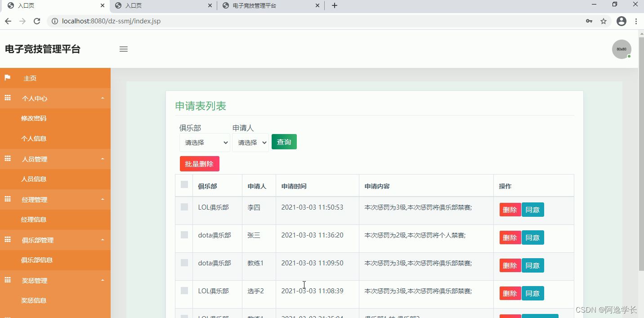Open the Chrome three-dot menu
This screenshot has height=318, width=644.
pyautogui.click(x=636, y=21)
